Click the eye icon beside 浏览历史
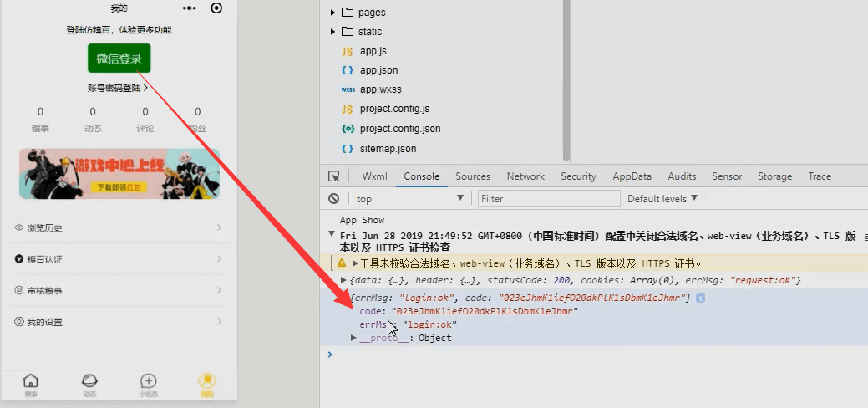 19,228
